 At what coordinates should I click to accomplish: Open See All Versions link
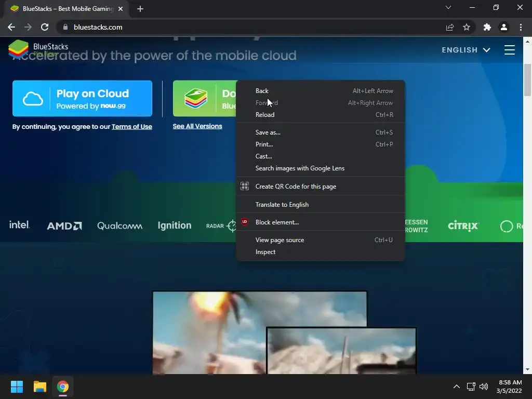coord(197,126)
